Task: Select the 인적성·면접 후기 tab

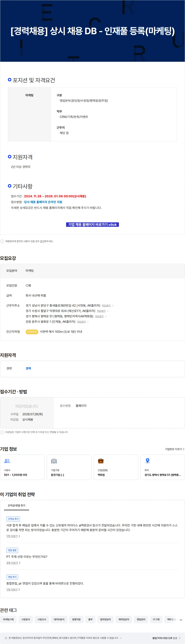Action: pyautogui.click(x=17, y=506)
